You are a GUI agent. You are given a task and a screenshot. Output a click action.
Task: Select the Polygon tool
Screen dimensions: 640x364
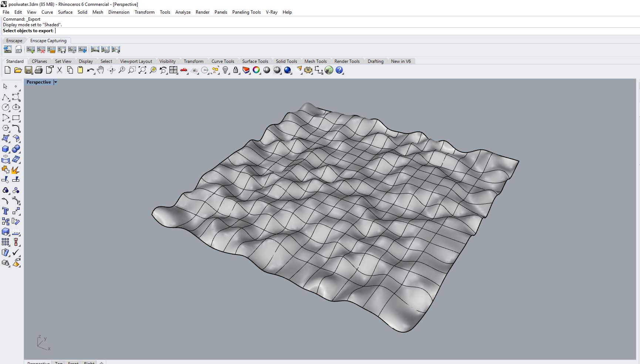point(6,128)
